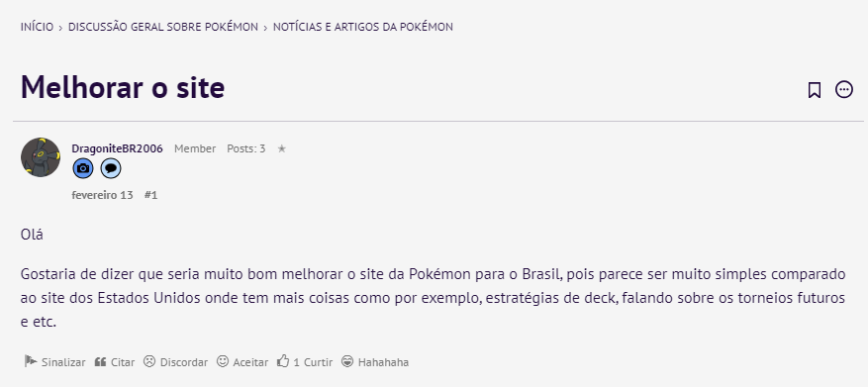Open Discussão Geral Sobre Pokémon breadcrumb
Viewport: 868px width, 387px height.
(162, 27)
